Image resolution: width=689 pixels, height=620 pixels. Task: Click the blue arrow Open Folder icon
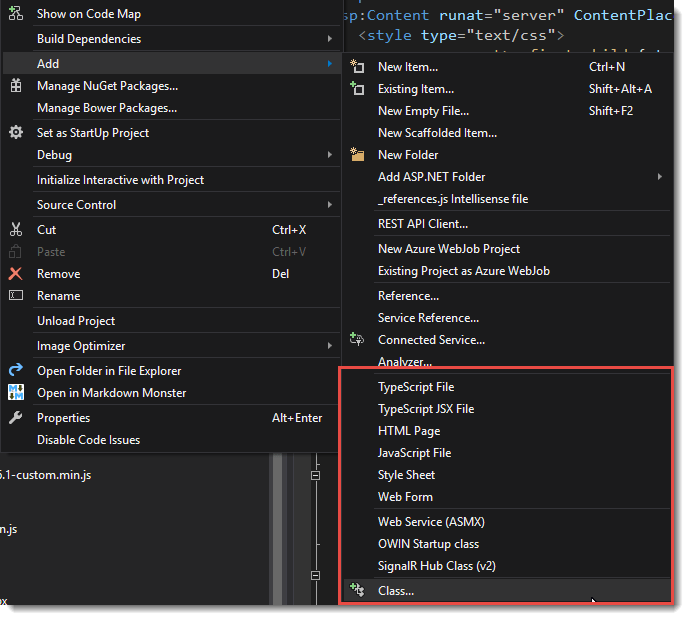tap(16, 370)
